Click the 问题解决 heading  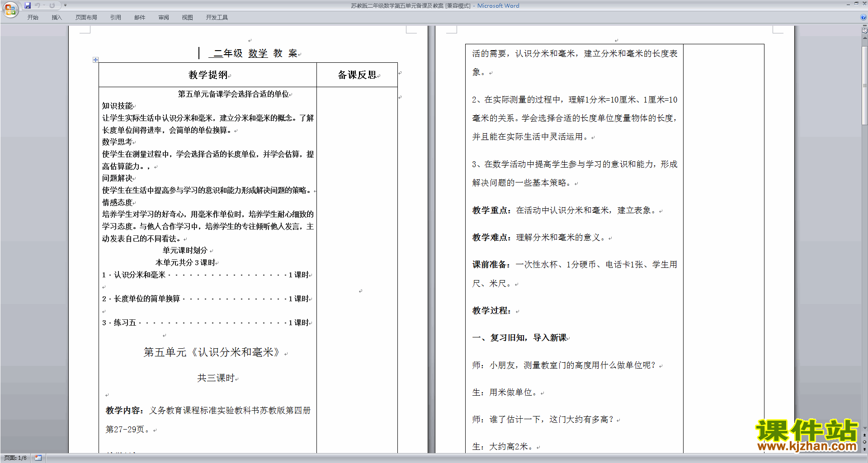tap(117, 178)
